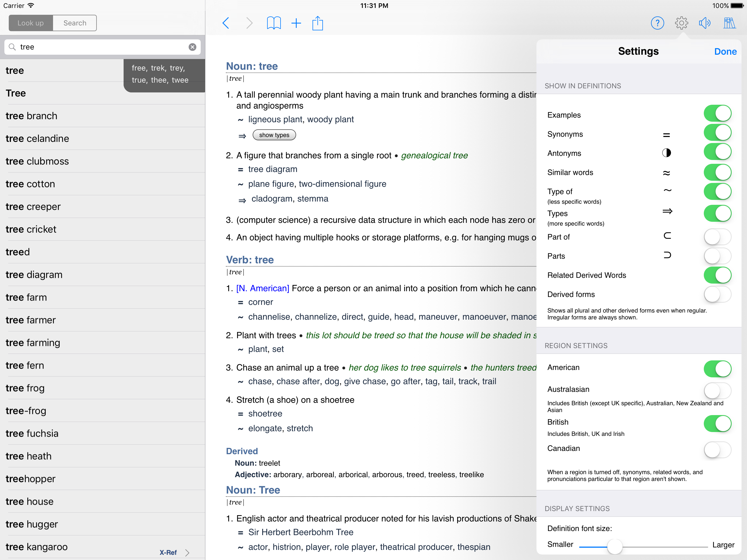
Task: Switch to the Search tab
Action: point(75,23)
